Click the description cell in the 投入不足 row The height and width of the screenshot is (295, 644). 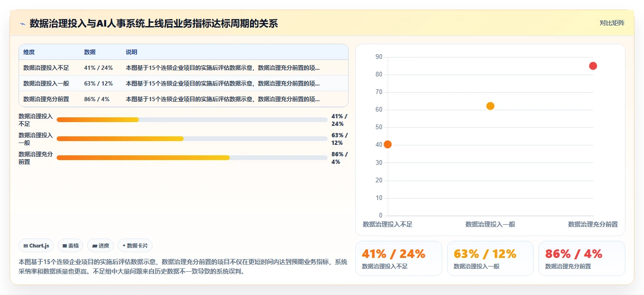coord(223,68)
